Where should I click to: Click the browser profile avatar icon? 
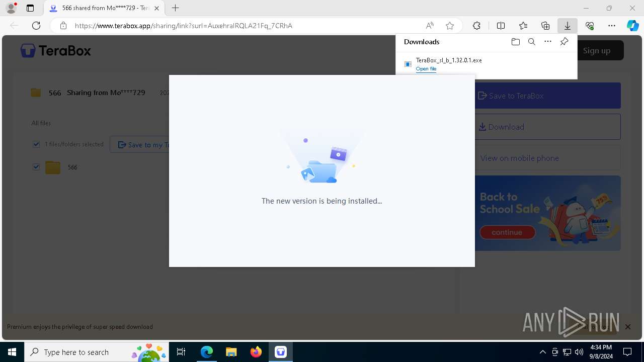[11, 8]
